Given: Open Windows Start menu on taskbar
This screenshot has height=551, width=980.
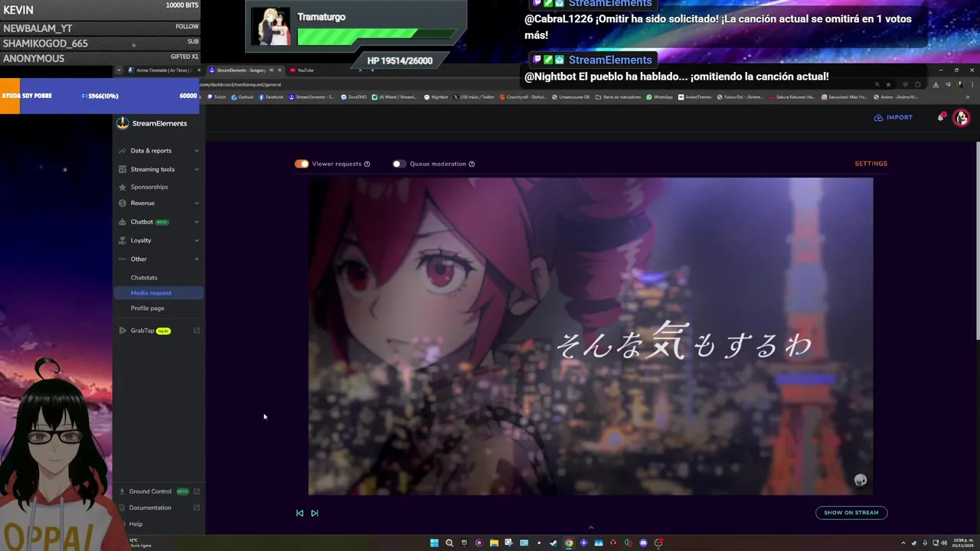Looking at the screenshot, I should coord(434,543).
